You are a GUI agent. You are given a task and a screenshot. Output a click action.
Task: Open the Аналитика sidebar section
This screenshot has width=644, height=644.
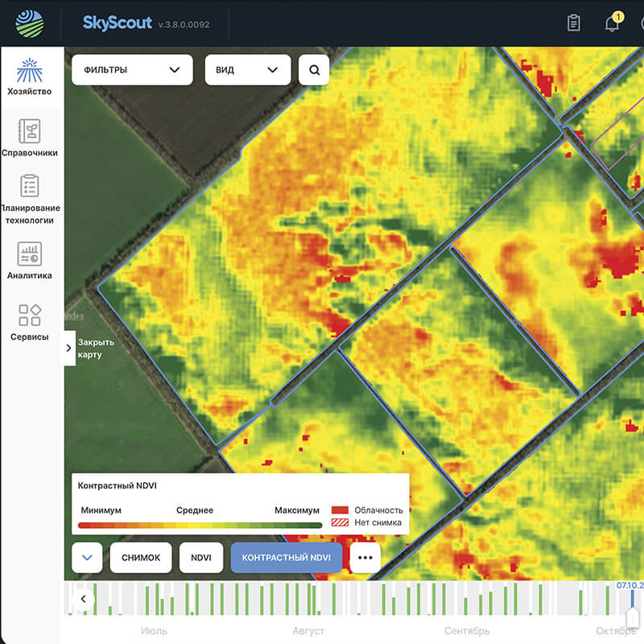30,261
